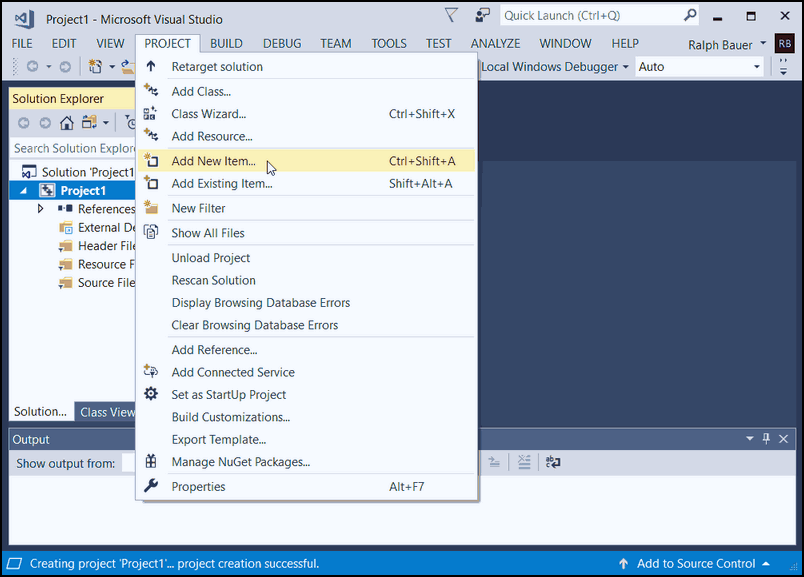Toggle Word Wrap icon in Output panel

(x=553, y=462)
